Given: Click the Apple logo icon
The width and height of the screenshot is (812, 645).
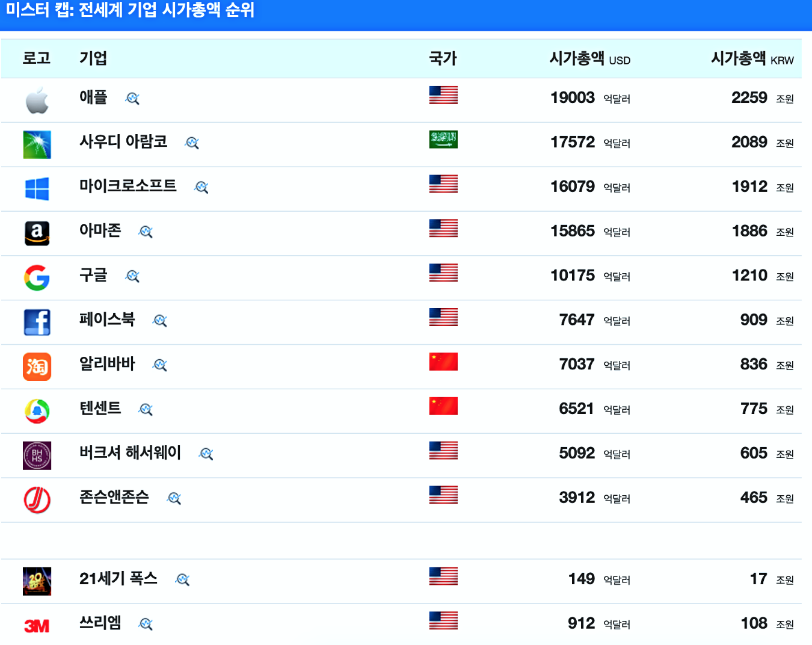Looking at the screenshot, I should click(37, 100).
